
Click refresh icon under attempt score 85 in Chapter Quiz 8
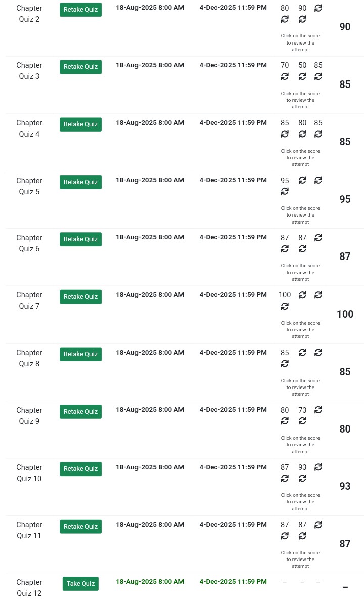[x=285, y=364]
